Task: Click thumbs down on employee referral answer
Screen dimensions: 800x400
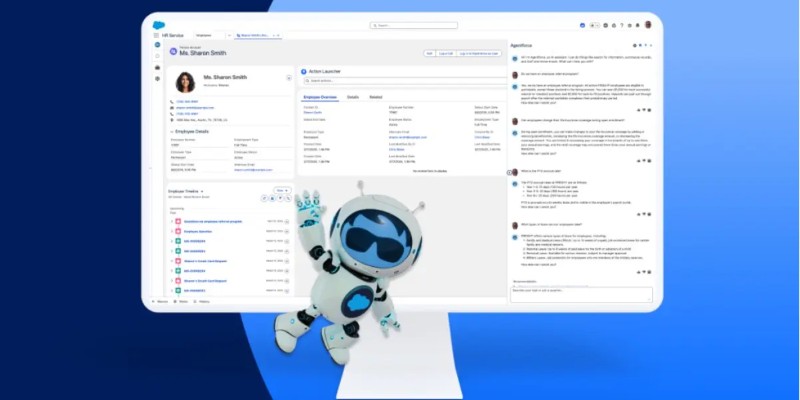Action: [x=644, y=110]
